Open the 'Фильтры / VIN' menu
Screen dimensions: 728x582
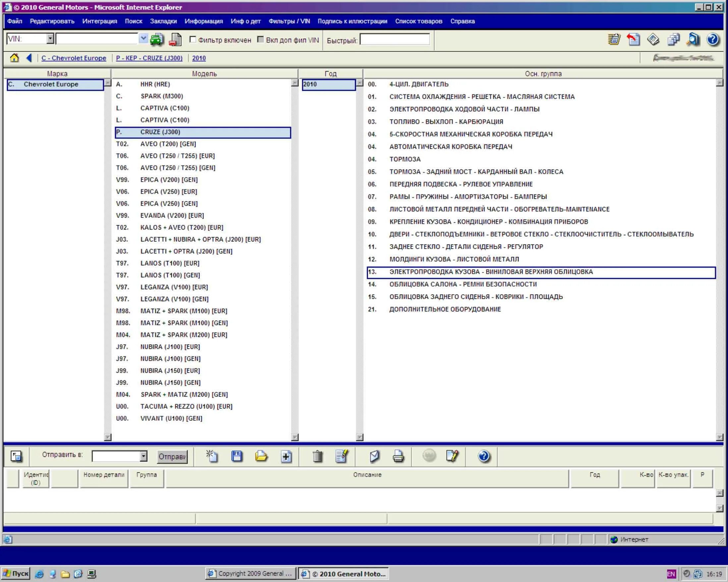pos(289,21)
